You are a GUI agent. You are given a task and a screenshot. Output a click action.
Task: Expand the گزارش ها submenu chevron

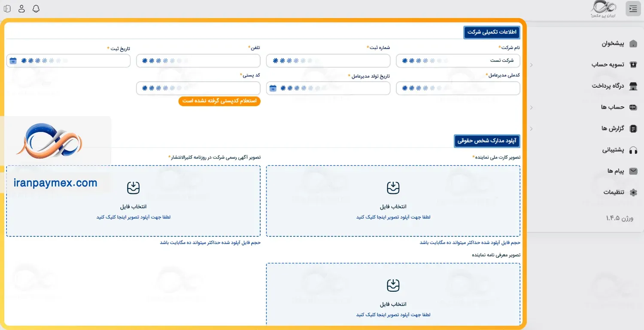pyautogui.click(x=531, y=128)
